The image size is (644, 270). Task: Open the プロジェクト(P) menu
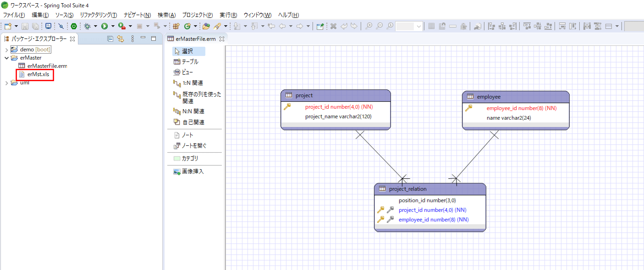pos(197,15)
